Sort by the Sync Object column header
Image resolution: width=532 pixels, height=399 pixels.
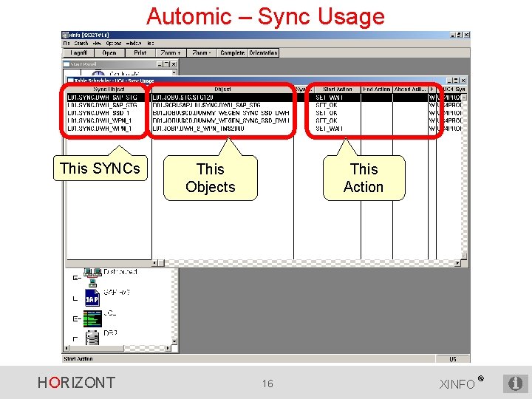pyautogui.click(x=109, y=89)
